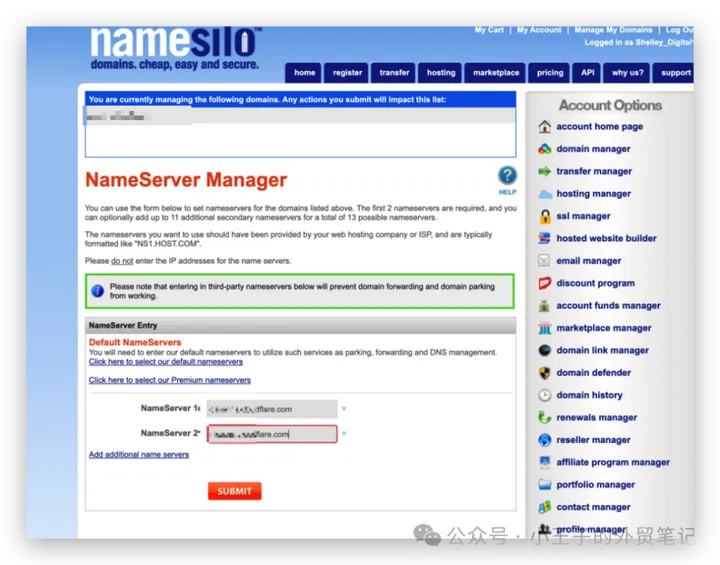Click the renewals manager icon

(x=545, y=418)
